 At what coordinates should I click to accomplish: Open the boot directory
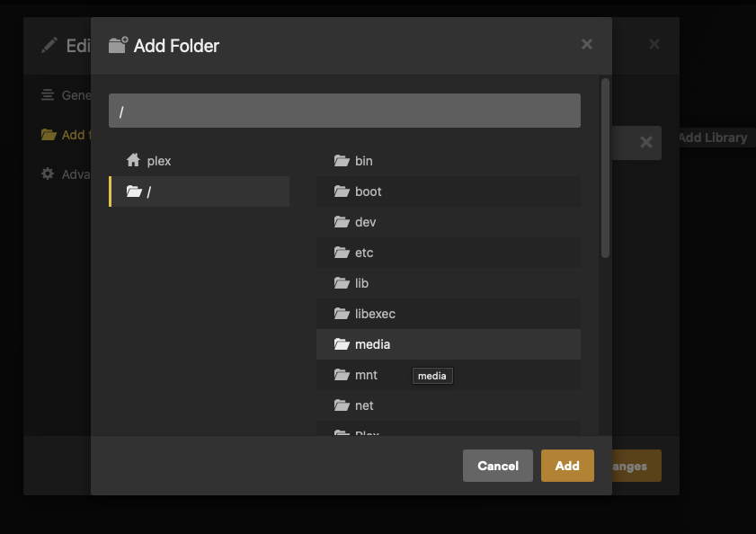click(449, 191)
